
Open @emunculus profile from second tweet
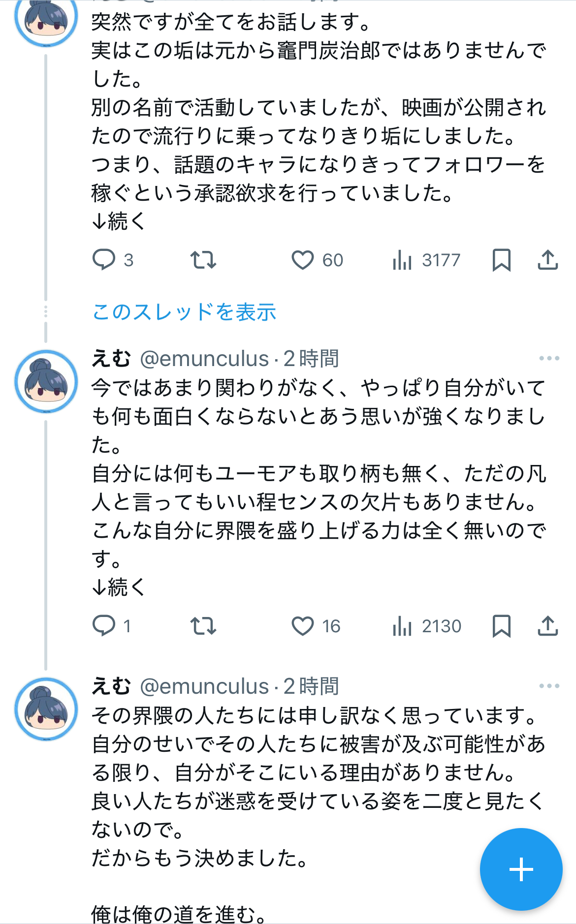pyautogui.click(x=204, y=359)
